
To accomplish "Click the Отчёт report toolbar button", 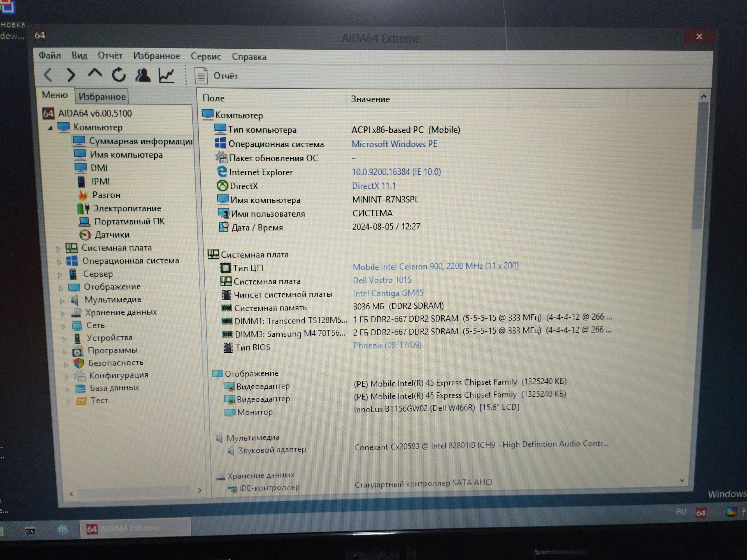I will point(216,76).
